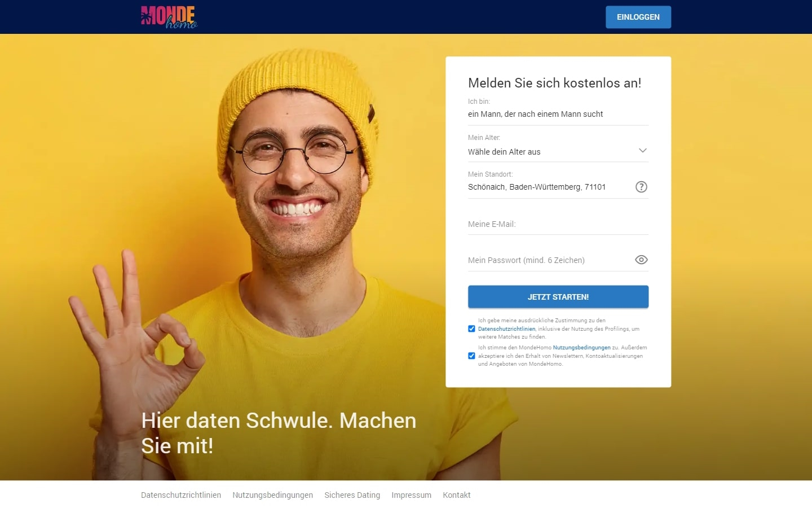This screenshot has height=508, width=812.
Task: Click the JETZT STARTEN! button
Action: (558, 297)
